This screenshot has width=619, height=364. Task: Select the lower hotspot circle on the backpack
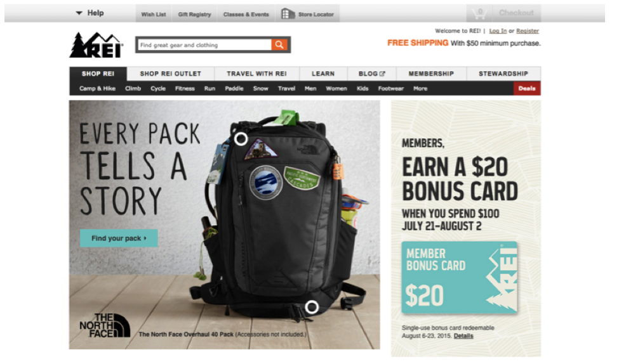pyautogui.click(x=312, y=307)
